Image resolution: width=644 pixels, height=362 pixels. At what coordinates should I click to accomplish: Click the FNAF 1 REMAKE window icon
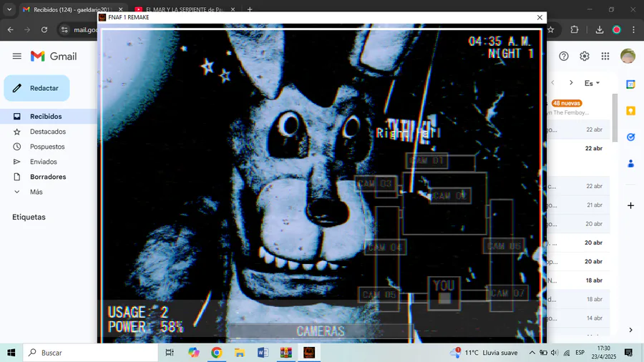pyautogui.click(x=102, y=17)
